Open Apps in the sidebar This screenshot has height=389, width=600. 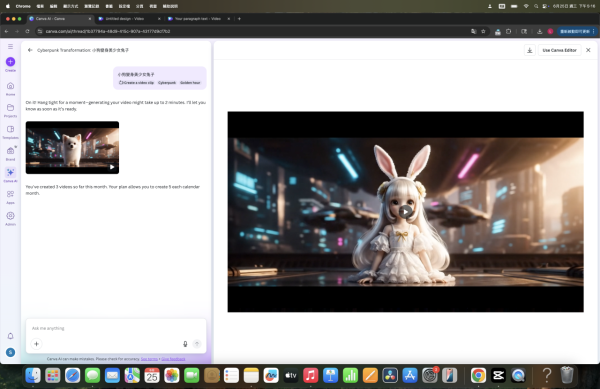[10, 197]
